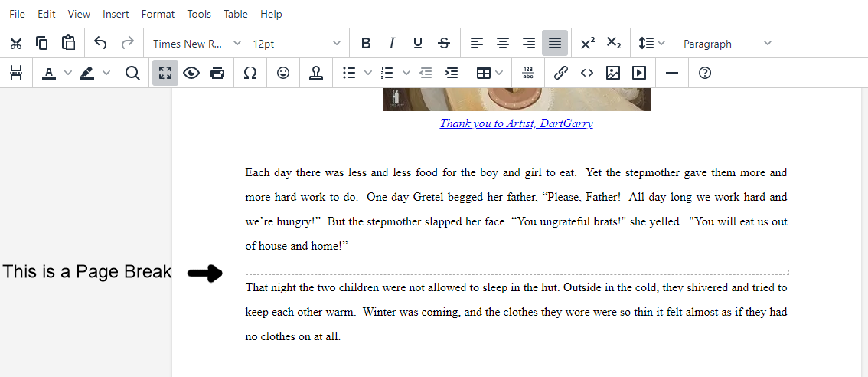Image resolution: width=868 pixels, height=377 pixels.
Task: Place cursor in the 'Each day there was less' paragraph
Action: tap(516, 209)
